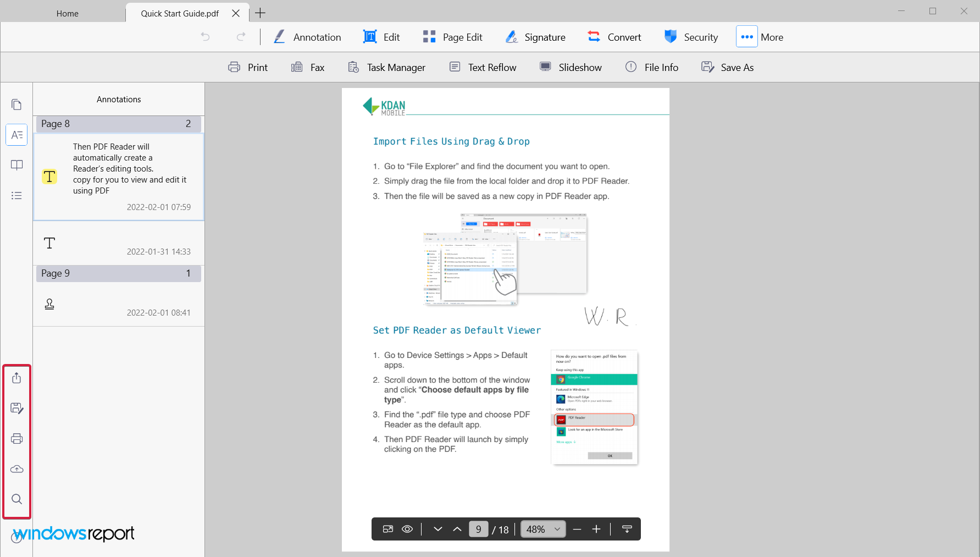Open File Info
Viewport: 980px width, 557px height.
[652, 67]
